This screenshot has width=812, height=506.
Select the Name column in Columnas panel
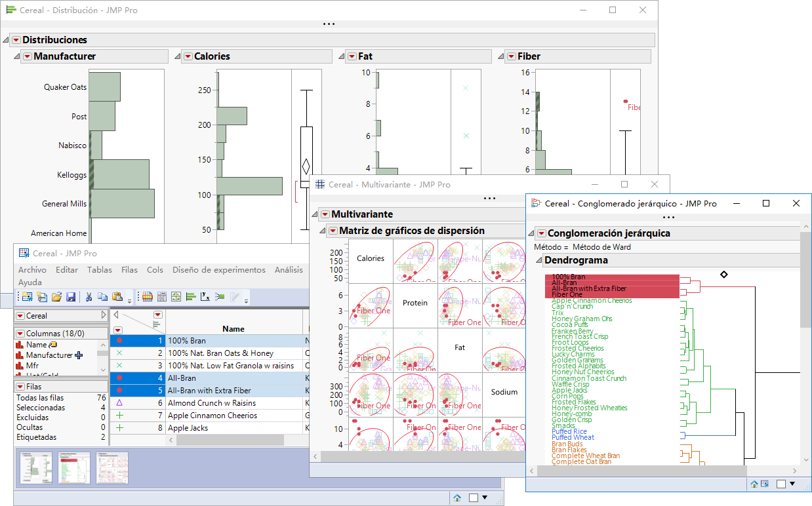(35, 345)
